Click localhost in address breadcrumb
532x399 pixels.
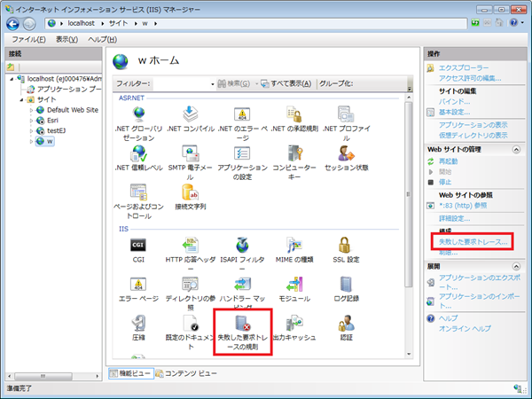tap(81, 23)
